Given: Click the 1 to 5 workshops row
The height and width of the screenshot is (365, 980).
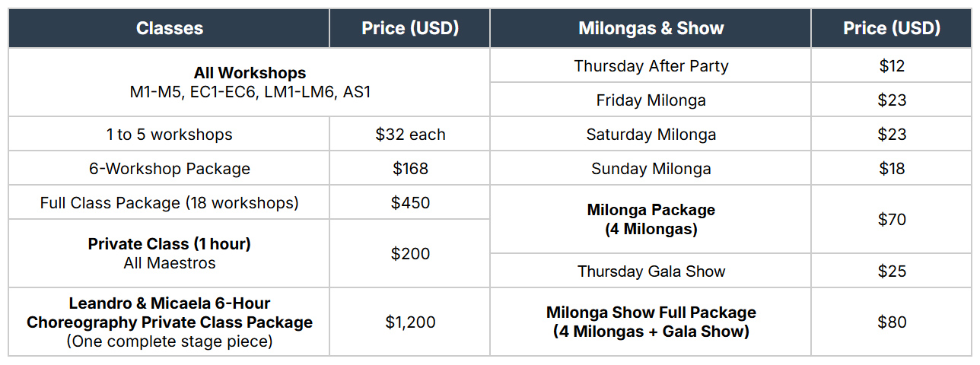Looking at the screenshot, I should point(169,135).
